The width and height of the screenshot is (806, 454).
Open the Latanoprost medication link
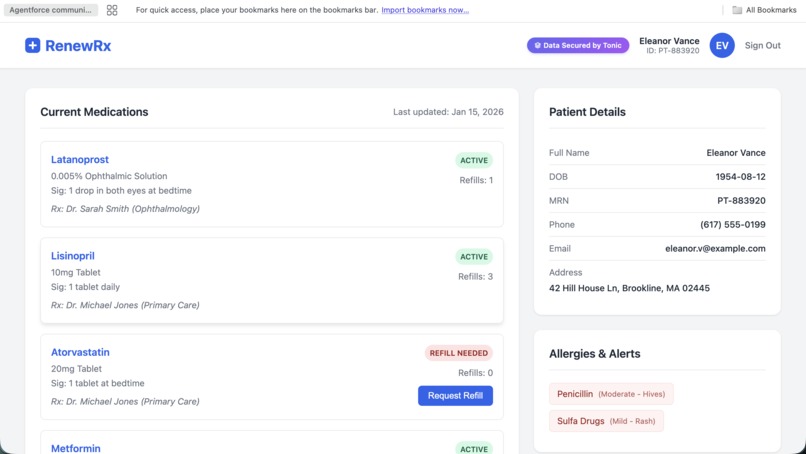(80, 159)
